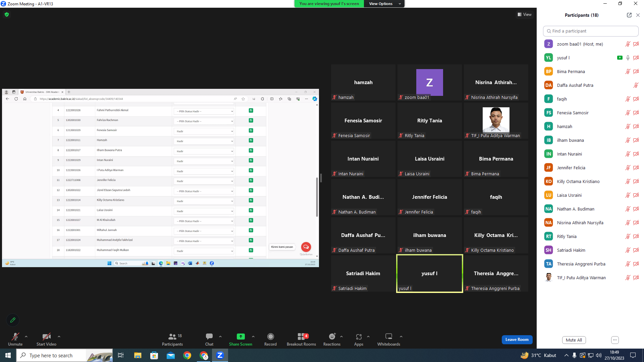Select the yusuf l highlighted video tile
644x362 pixels.
tap(429, 274)
